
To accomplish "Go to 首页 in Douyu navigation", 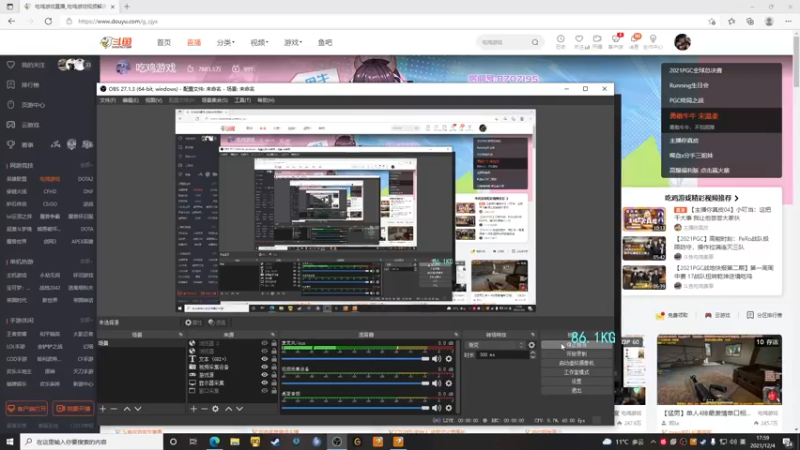I will pos(164,42).
